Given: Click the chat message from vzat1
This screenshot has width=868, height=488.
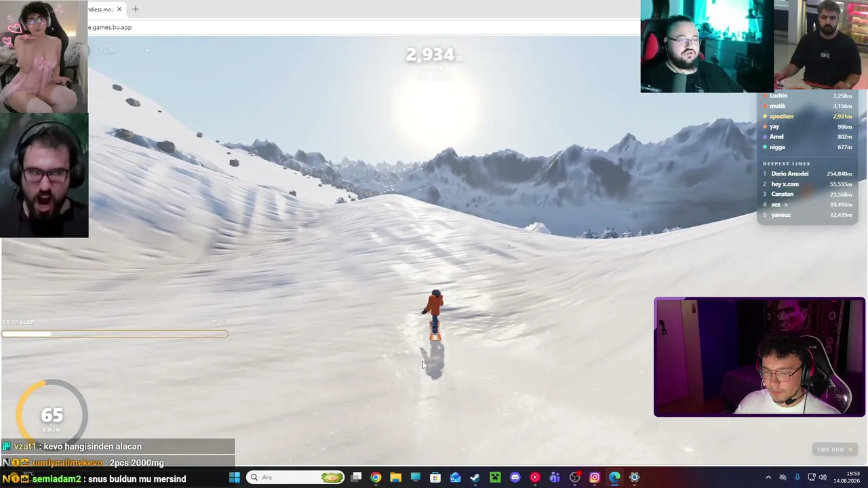Looking at the screenshot, I should [x=118, y=446].
